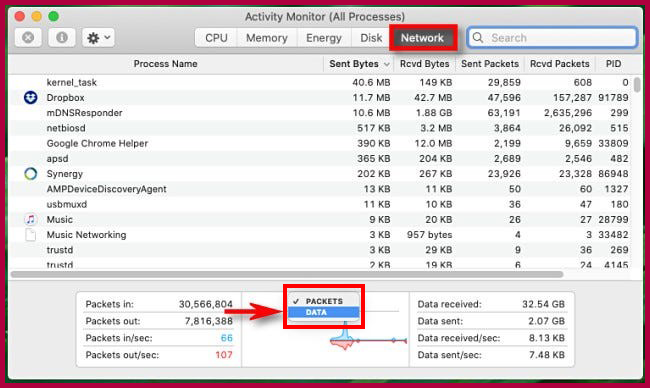Image resolution: width=650 pixels, height=388 pixels.
Task: Click the Dropbox app icon
Action: click(x=31, y=97)
